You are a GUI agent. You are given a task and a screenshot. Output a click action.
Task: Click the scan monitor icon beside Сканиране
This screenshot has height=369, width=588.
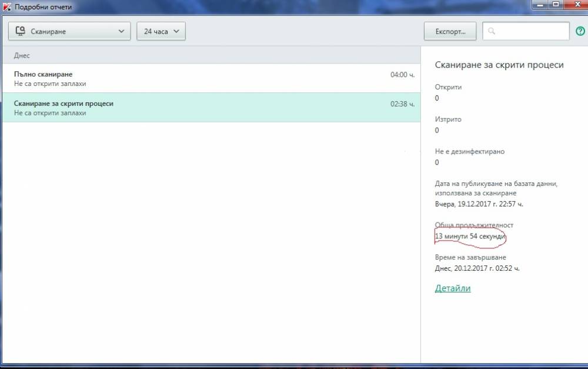20,31
